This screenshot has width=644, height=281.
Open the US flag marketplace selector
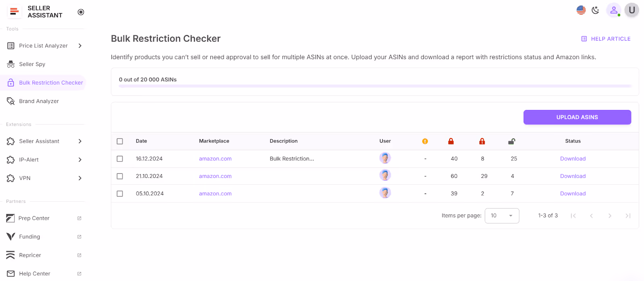pyautogui.click(x=581, y=10)
